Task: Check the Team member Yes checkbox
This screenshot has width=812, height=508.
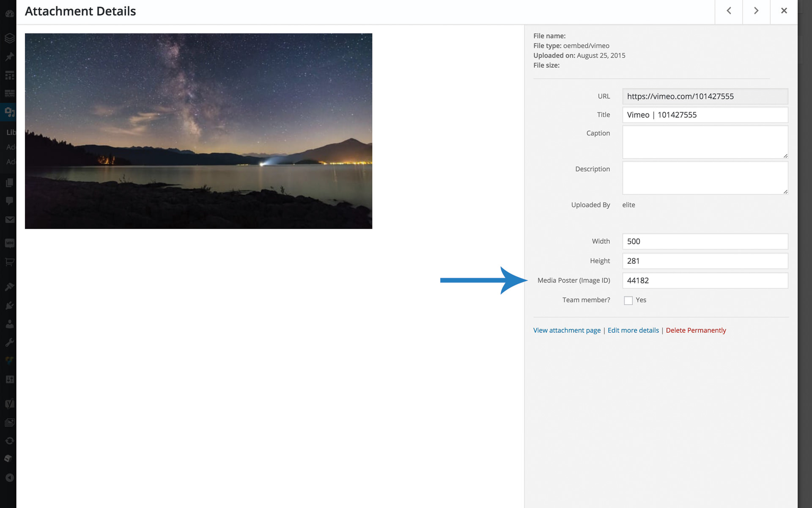Action: [628, 300]
